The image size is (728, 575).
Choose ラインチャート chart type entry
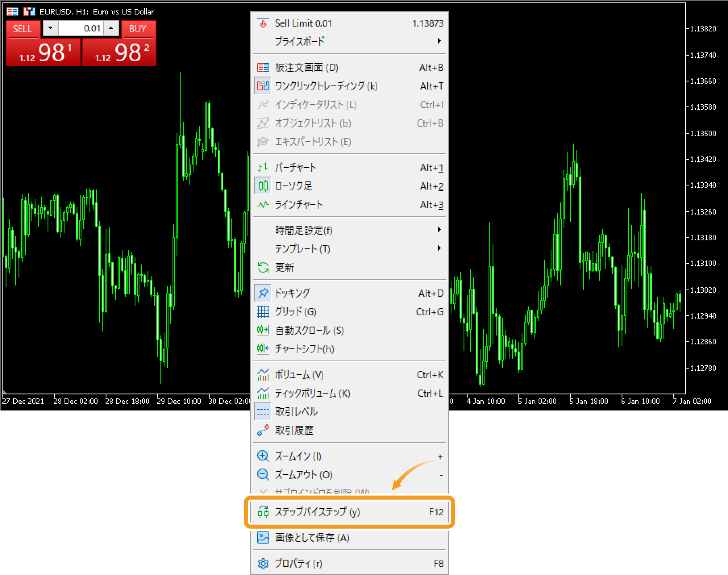[349, 204]
